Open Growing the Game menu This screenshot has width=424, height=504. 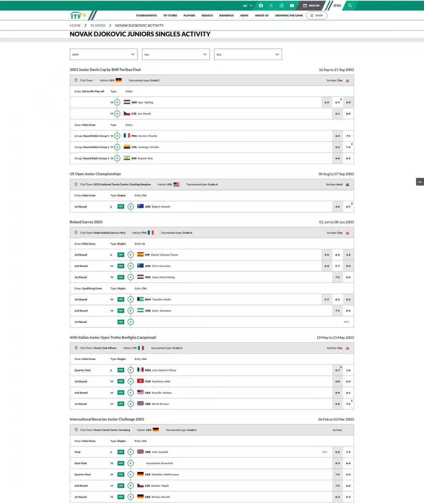click(289, 16)
